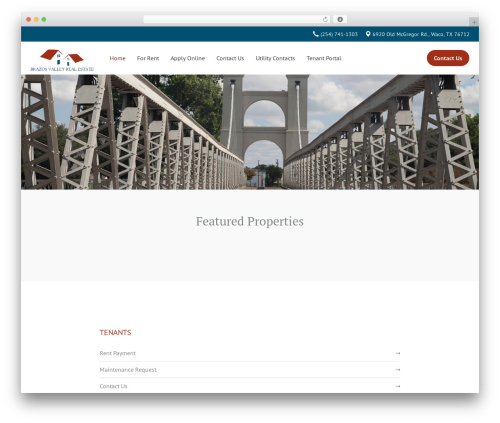Viewport: 500px width, 423px height.
Task: Click arrow icon in bottom Contact Us row
Action: (398, 386)
